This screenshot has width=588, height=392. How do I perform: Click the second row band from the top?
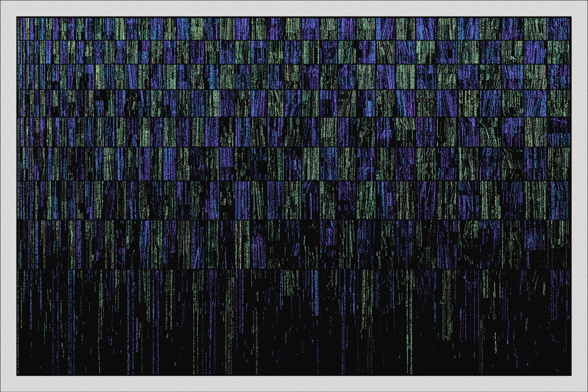click(294, 52)
